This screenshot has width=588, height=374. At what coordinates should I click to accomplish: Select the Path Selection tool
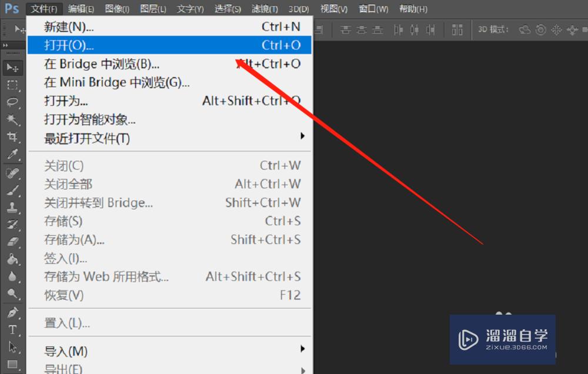point(12,347)
